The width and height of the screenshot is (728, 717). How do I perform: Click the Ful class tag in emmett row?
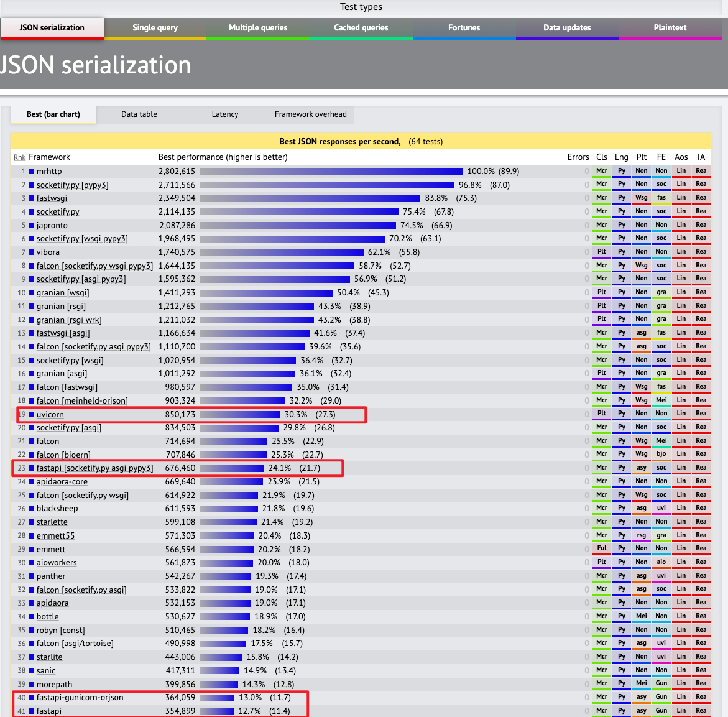(x=602, y=548)
